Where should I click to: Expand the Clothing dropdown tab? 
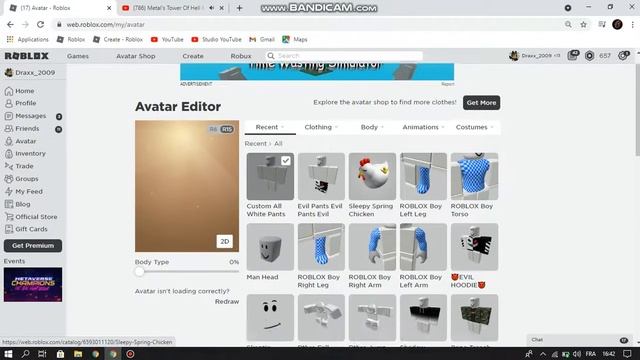click(321, 127)
